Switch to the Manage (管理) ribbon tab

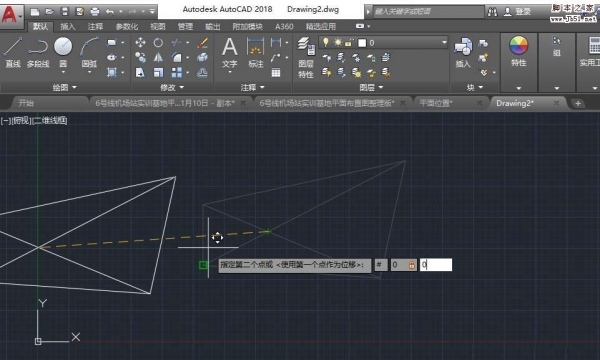coord(185,26)
